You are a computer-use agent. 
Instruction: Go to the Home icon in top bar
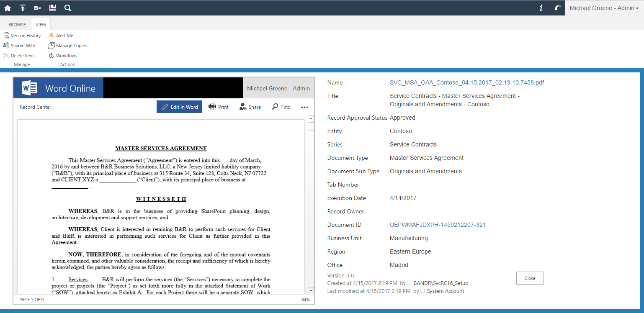click(x=8, y=8)
